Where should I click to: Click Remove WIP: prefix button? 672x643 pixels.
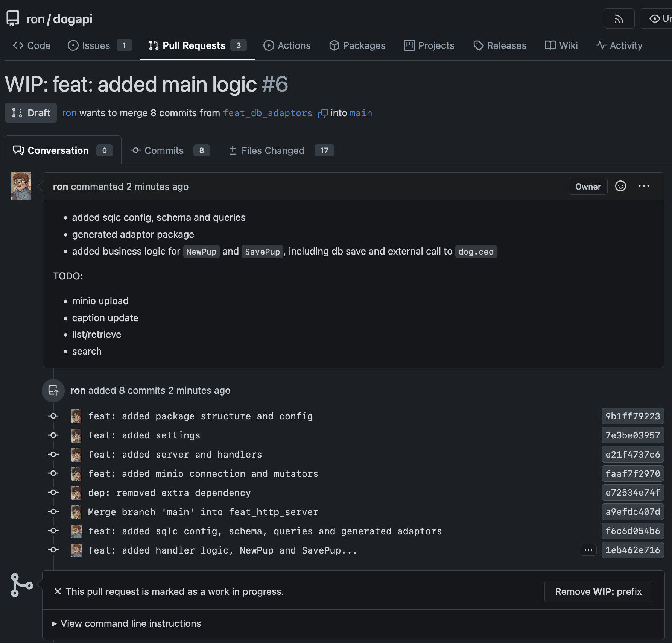[598, 591]
